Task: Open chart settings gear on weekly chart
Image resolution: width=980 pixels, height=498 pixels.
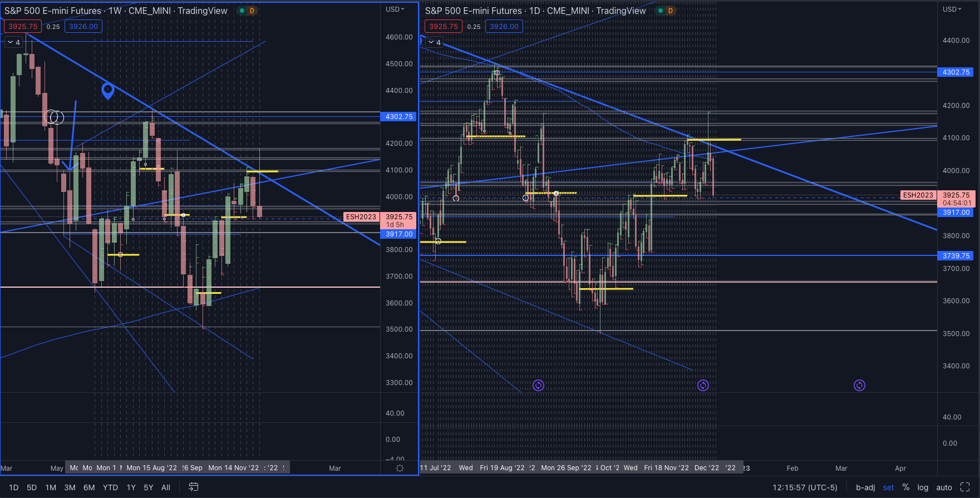Action: (400, 469)
